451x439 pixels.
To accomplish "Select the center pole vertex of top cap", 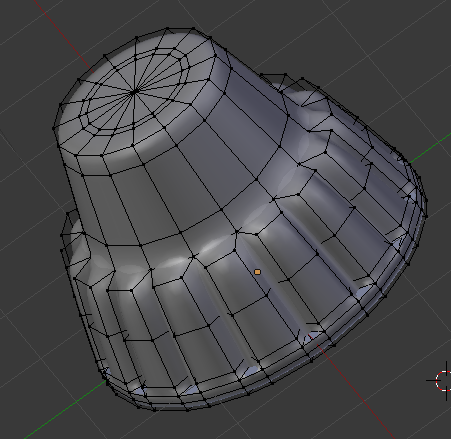I will tap(135, 91).
